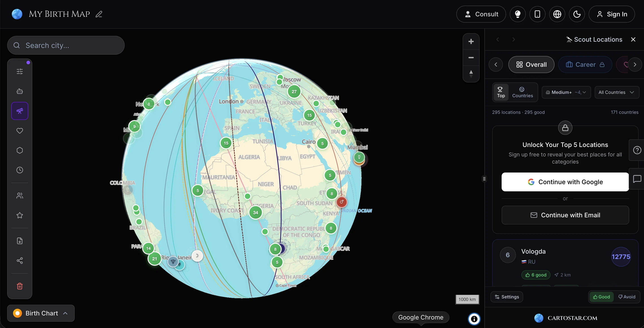The height and width of the screenshot is (328, 644).
Task: Click the Mars symbol marker on map
Action: [342, 202]
